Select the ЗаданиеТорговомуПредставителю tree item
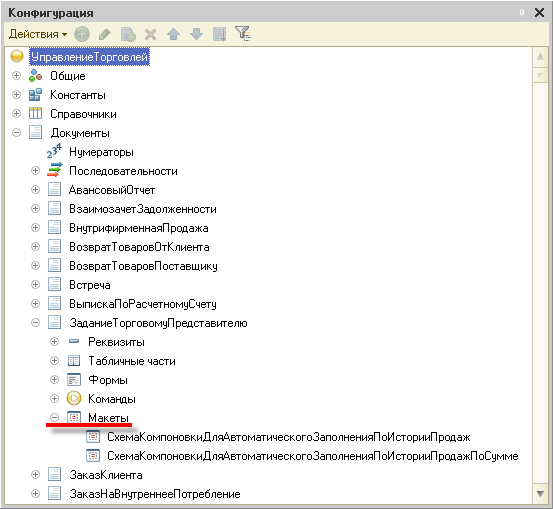The width and height of the screenshot is (553, 509). click(x=158, y=323)
